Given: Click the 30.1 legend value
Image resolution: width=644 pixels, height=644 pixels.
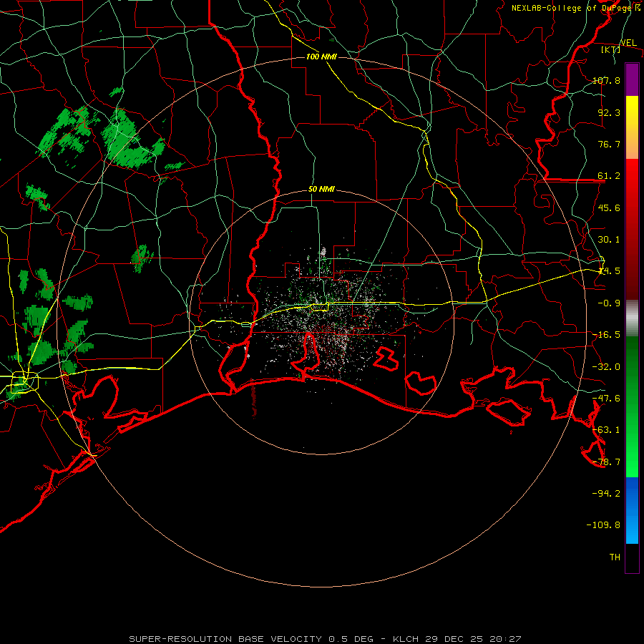Looking at the screenshot, I should (x=609, y=240).
